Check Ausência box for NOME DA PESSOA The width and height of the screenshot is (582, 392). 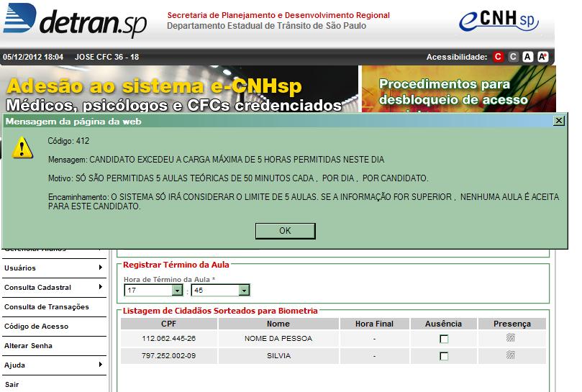444,339
